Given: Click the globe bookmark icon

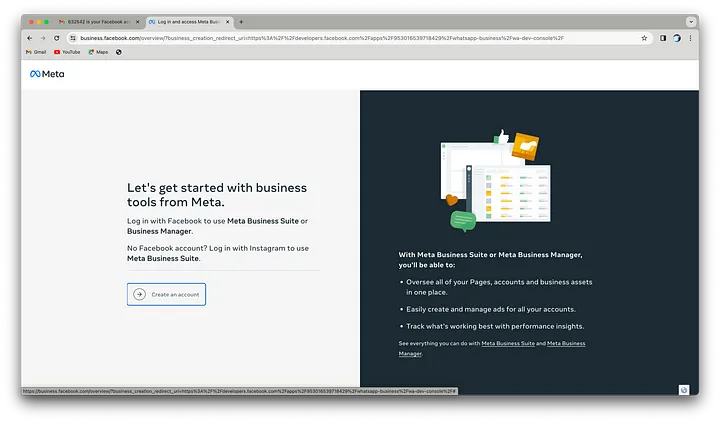Looking at the screenshot, I should [x=118, y=52].
